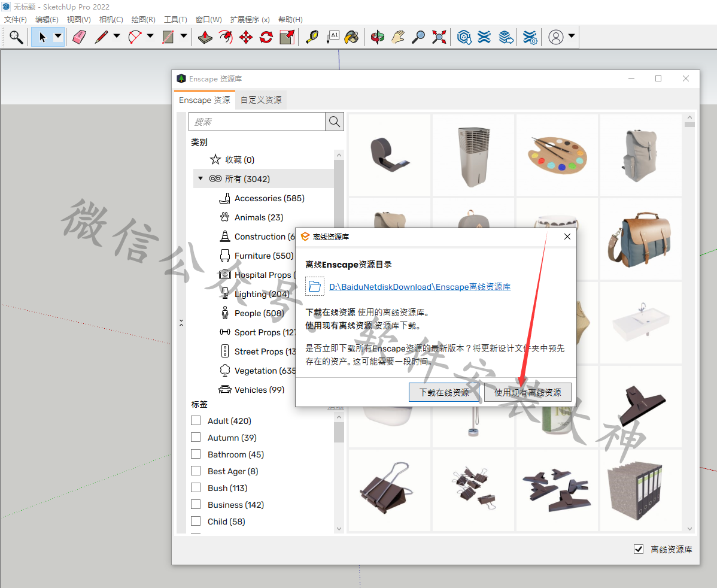Open the D:\BaiduNetdiskDownload offline library link

(x=420, y=286)
